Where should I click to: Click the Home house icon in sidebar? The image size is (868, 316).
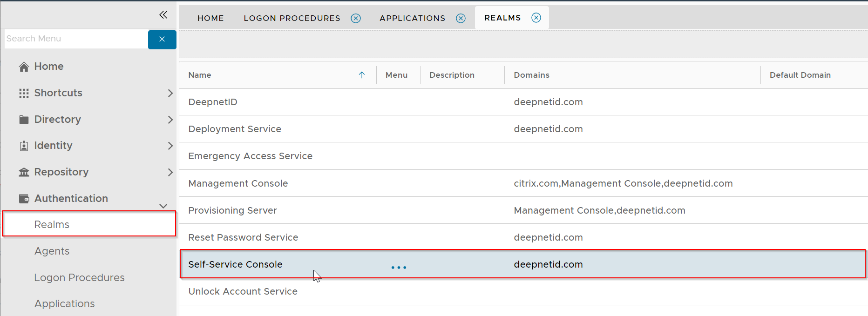[x=24, y=67]
